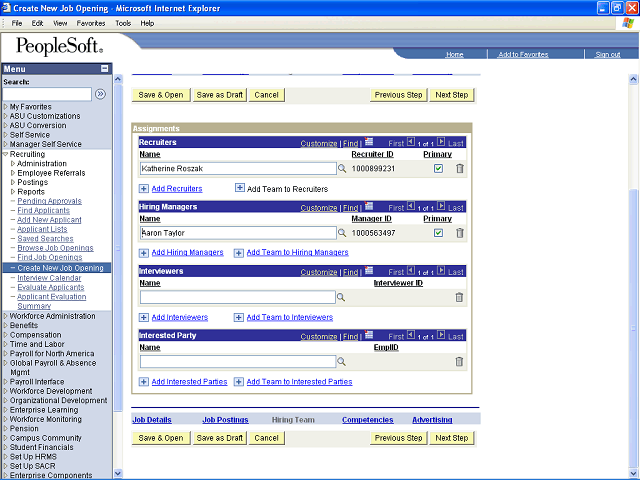Collapse the Recruiting menu folder
This screenshot has height=480, width=640.
tap(6, 154)
